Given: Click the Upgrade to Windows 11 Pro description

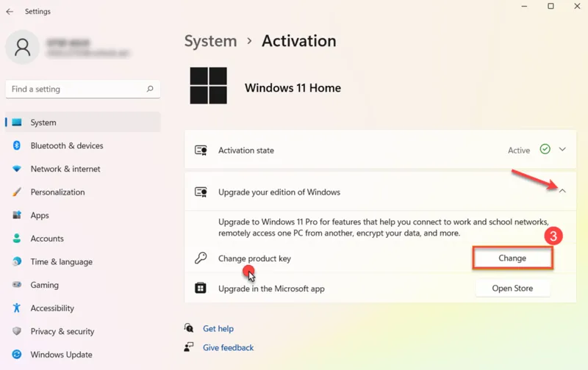Looking at the screenshot, I should 384,228.
